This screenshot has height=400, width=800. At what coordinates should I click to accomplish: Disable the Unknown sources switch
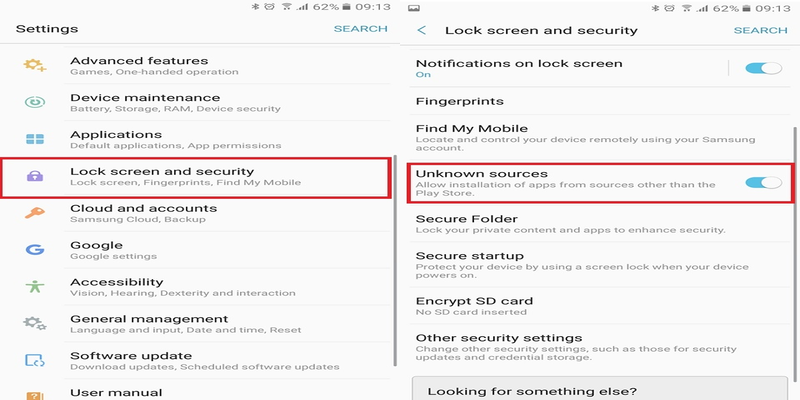762,181
